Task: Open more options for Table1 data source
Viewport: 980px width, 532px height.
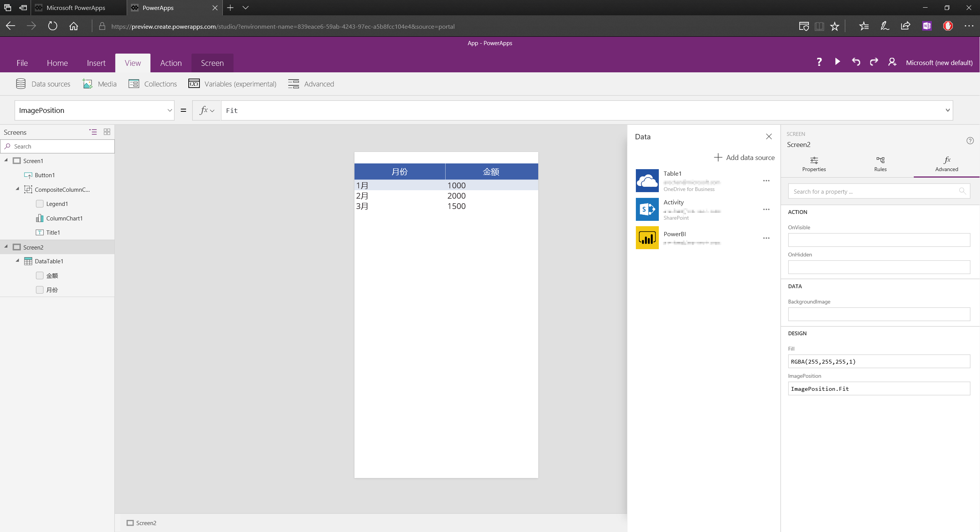Action: tap(766, 181)
